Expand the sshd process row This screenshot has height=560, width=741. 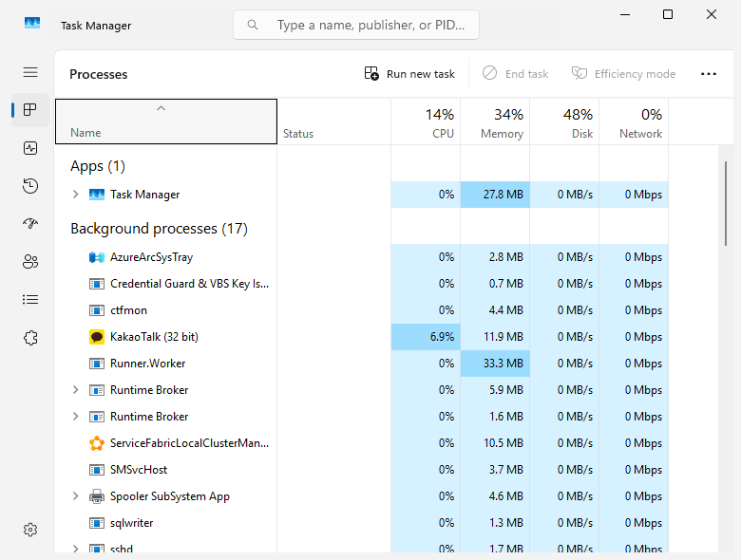(x=75, y=549)
